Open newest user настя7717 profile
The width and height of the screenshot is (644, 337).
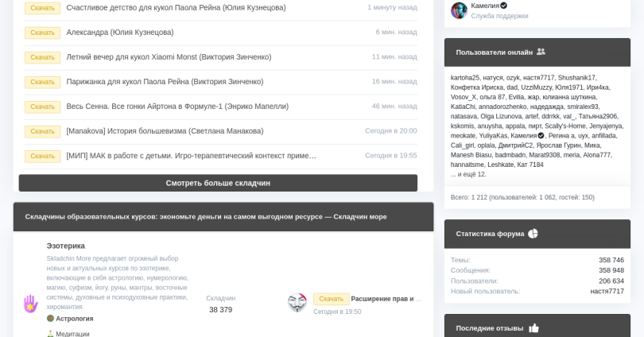pyautogui.click(x=607, y=291)
